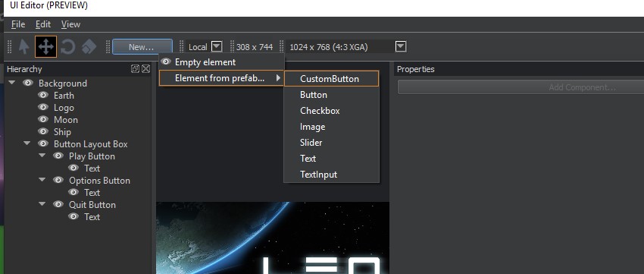Toggle visibility of Background element
Image resolution: width=644 pixels, height=274 pixels.
28,83
